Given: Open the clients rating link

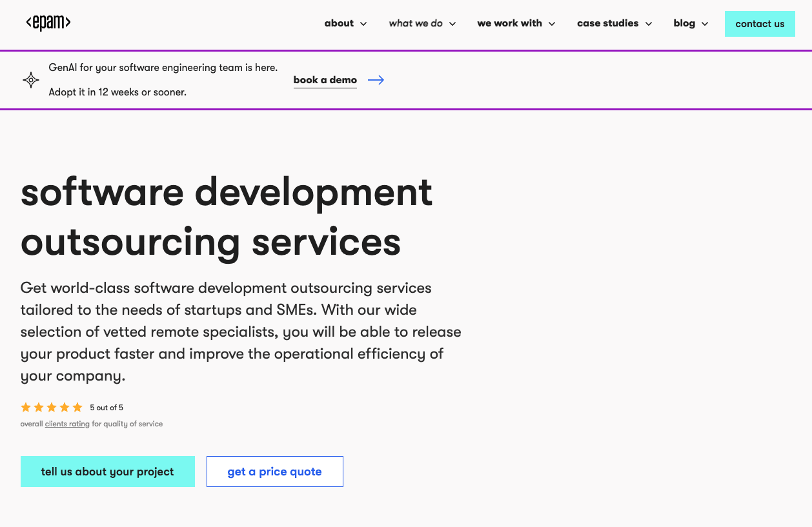Looking at the screenshot, I should click(x=67, y=424).
